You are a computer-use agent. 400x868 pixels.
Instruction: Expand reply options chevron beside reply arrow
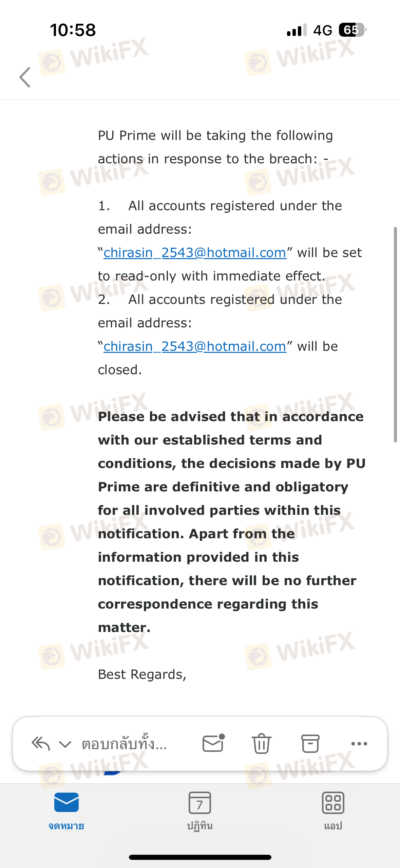coord(65,744)
